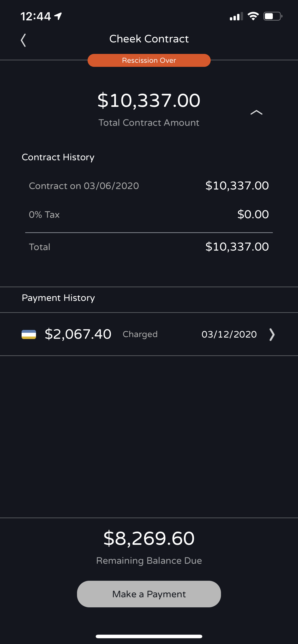Tap the location arrow icon
The width and height of the screenshot is (298, 644).
(x=58, y=16)
